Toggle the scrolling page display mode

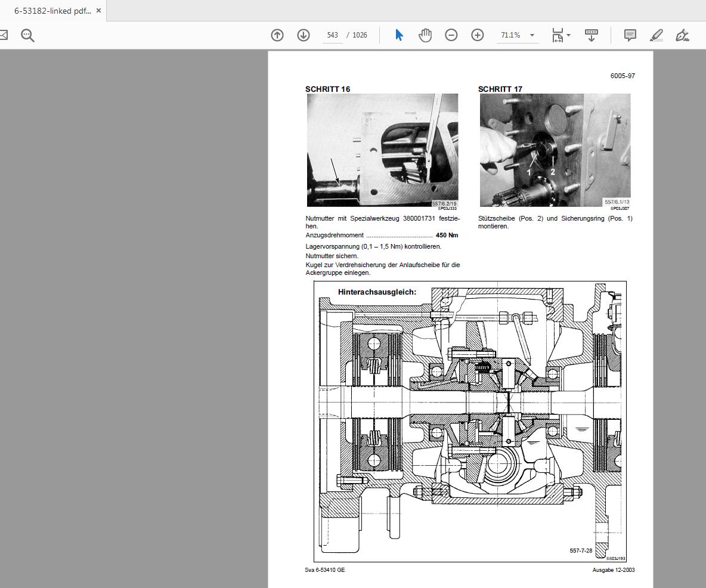click(592, 35)
